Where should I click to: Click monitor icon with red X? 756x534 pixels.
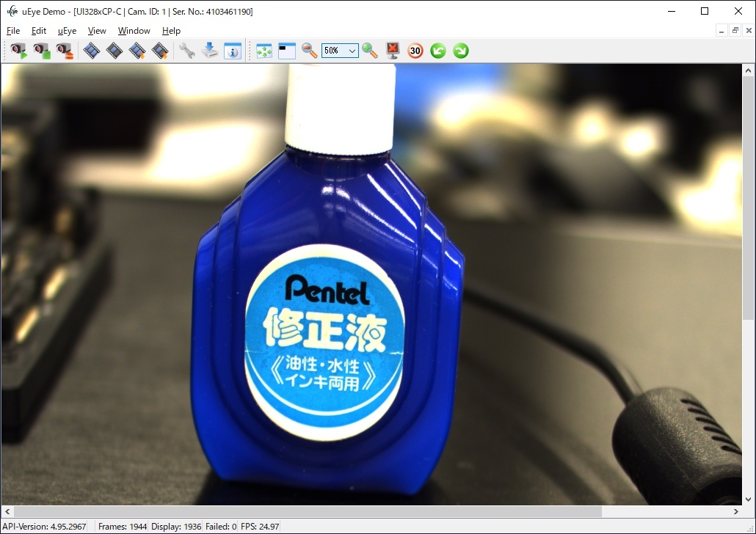393,51
